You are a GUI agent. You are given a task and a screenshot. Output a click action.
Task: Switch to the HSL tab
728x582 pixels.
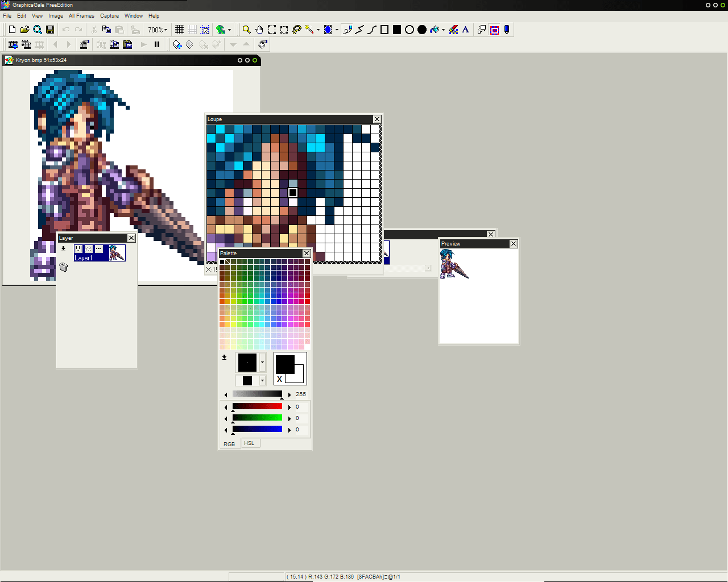[249, 443]
